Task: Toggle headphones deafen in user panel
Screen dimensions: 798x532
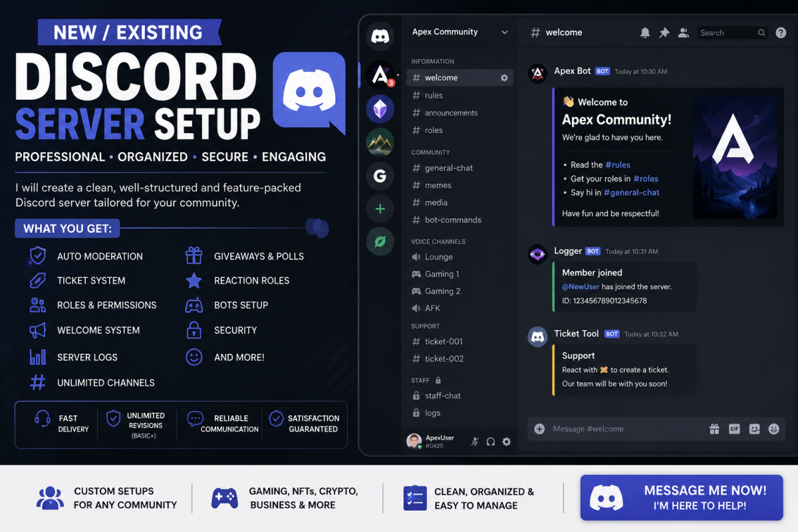Action: click(491, 442)
